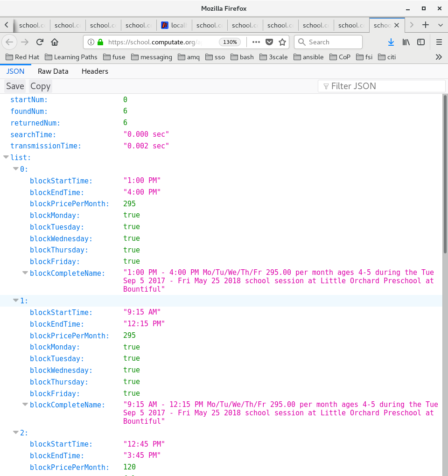Open the Firefox home page
The image size is (448, 476).
(55, 42)
